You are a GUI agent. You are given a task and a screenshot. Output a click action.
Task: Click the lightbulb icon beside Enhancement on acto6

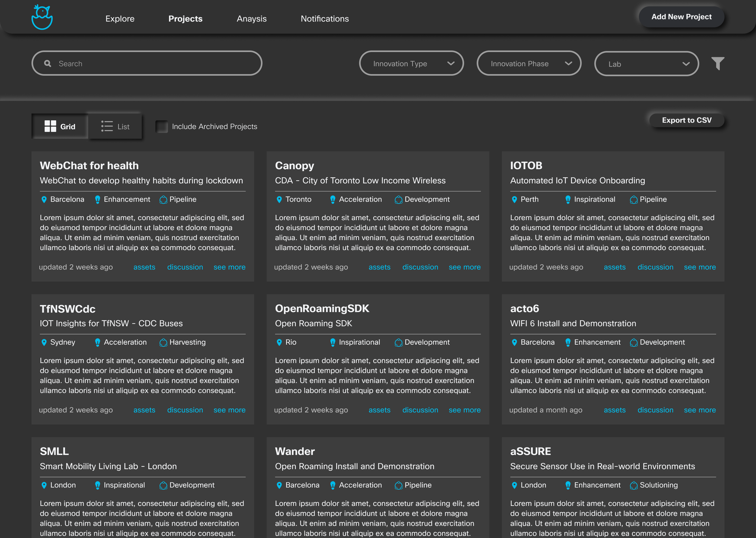[x=568, y=342]
